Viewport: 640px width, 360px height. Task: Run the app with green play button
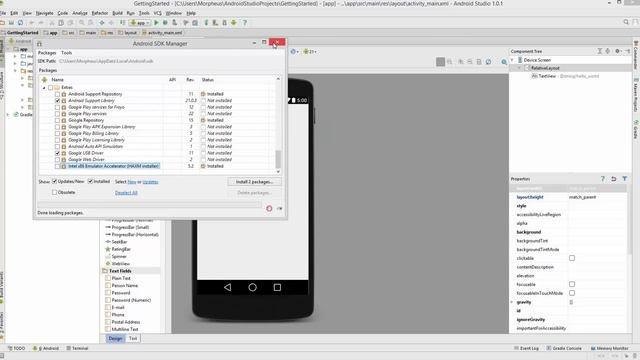(x=156, y=23)
